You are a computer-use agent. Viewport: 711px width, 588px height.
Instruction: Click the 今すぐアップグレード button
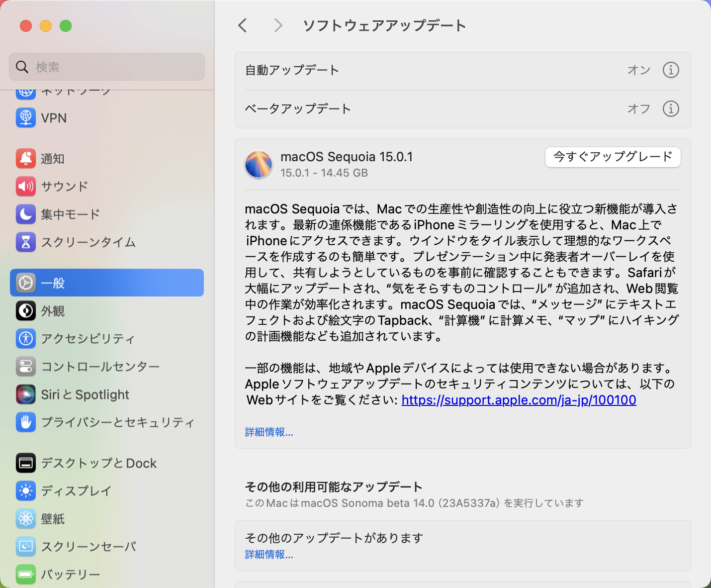[613, 157]
